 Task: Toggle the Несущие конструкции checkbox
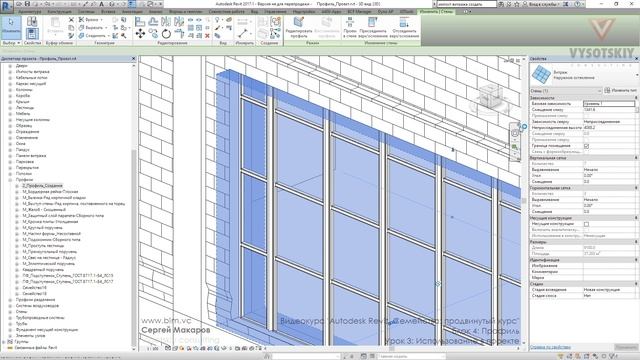(x=587, y=224)
